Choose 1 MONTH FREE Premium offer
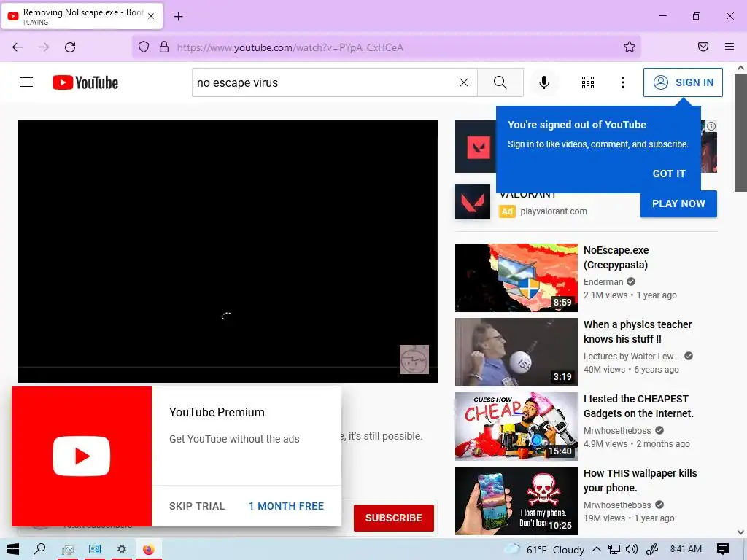The image size is (747, 560). pyautogui.click(x=286, y=506)
